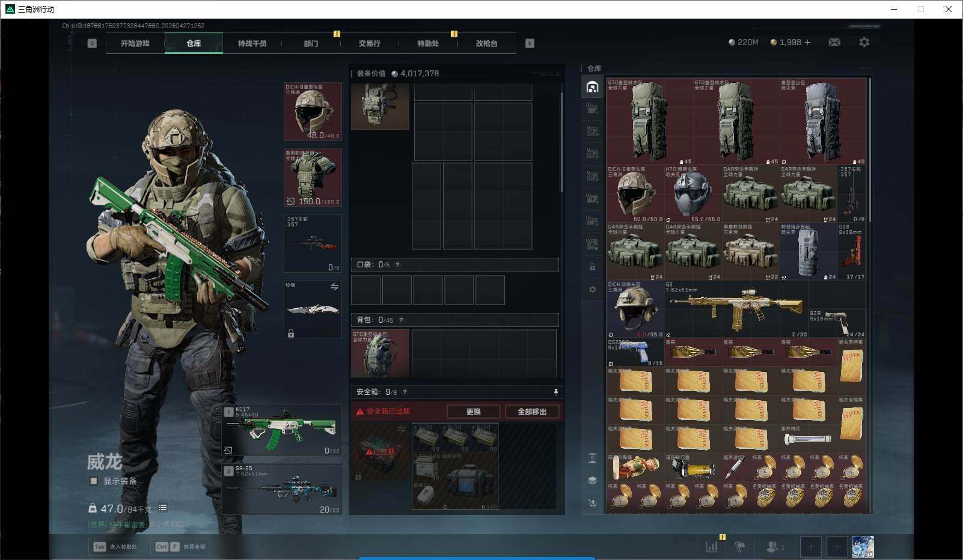Click the flag icon in the bottom bar
Image resolution: width=963 pixels, height=560 pixels.
click(x=740, y=547)
